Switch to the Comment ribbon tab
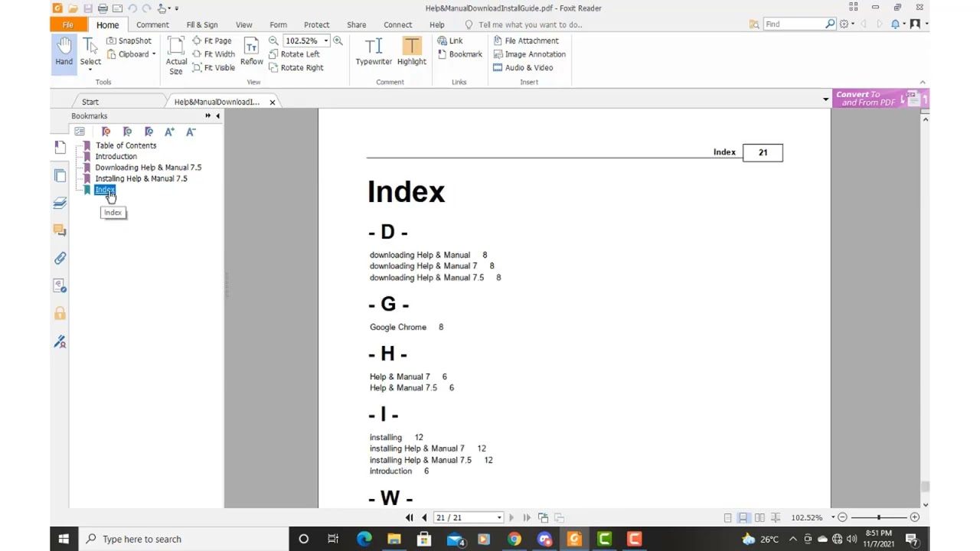980x551 pixels. 152,24
